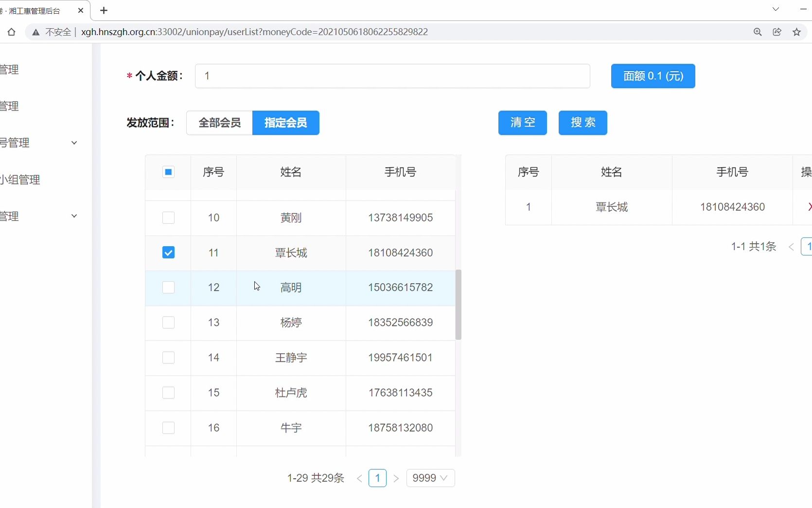Toggle the select-all checkbox in table header
The height and width of the screenshot is (508, 812).
(x=168, y=172)
